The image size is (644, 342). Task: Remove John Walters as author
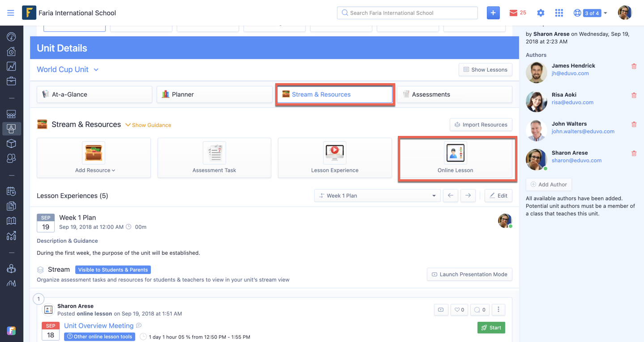click(634, 124)
